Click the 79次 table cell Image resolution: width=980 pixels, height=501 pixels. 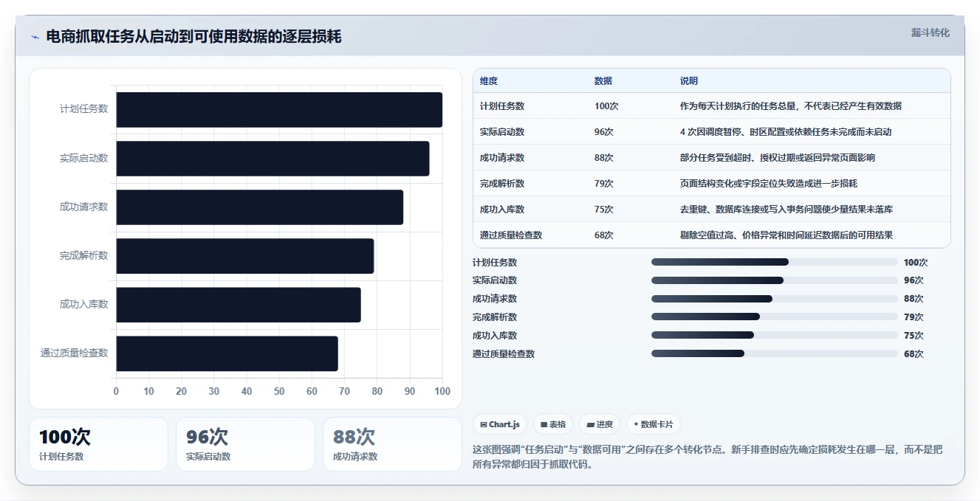[604, 184]
